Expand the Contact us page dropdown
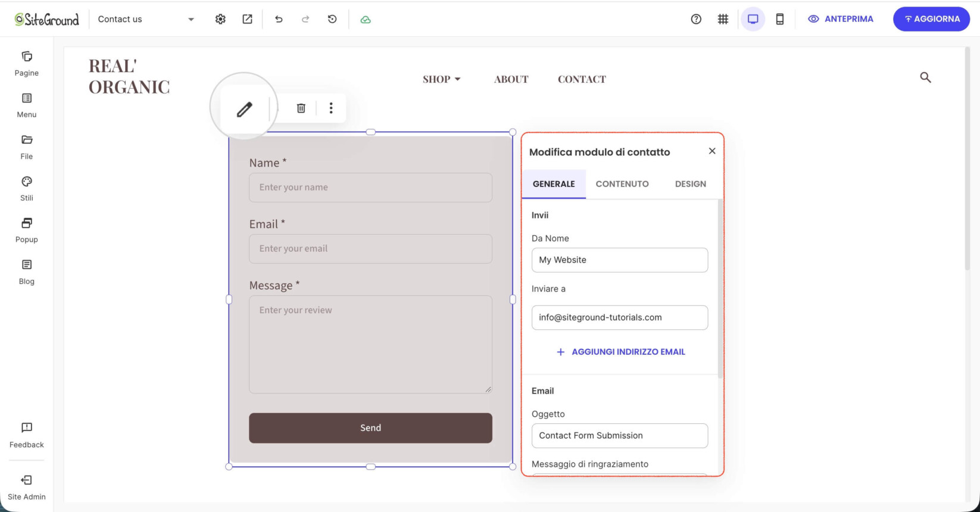Viewport: 980px width, 512px height. tap(146, 19)
